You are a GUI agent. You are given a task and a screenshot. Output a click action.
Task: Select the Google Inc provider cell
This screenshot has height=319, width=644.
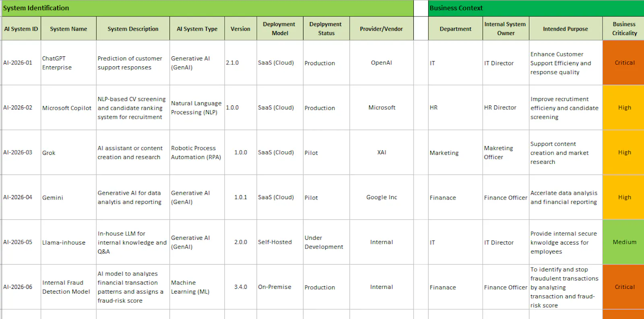(382, 197)
